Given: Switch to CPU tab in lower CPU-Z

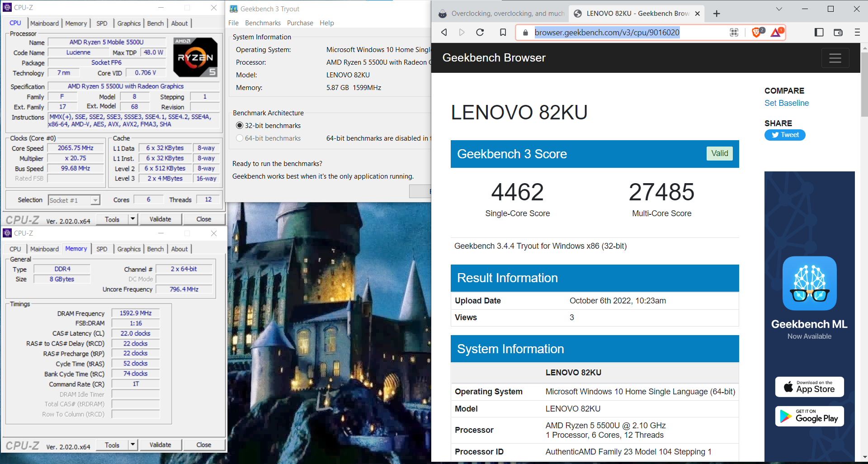Looking at the screenshot, I should (x=15, y=249).
